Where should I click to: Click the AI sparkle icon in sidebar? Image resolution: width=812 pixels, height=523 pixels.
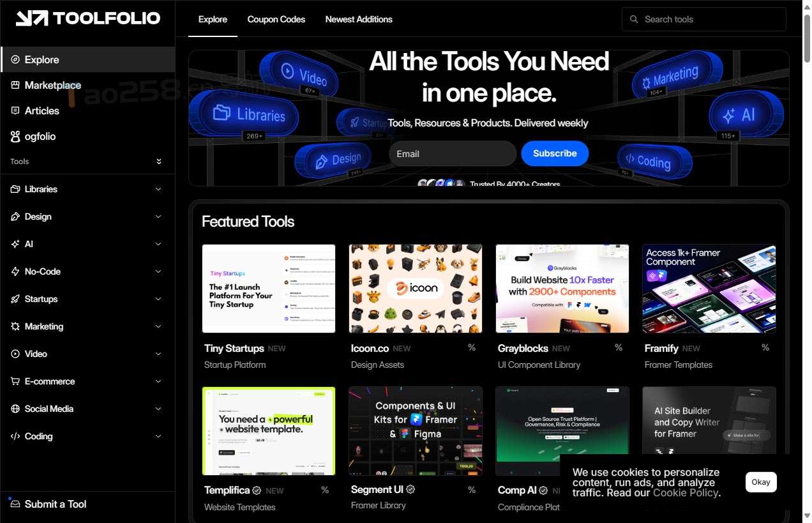[x=15, y=244]
